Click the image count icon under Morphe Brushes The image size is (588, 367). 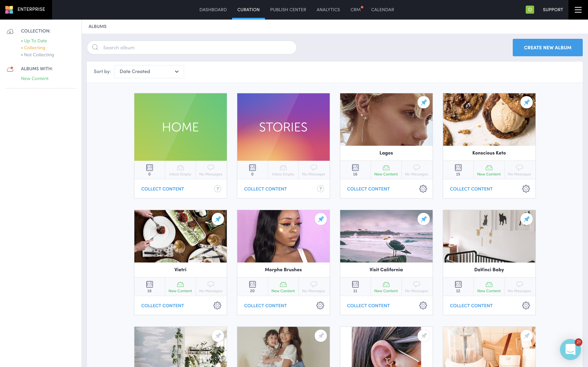tap(253, 284)
